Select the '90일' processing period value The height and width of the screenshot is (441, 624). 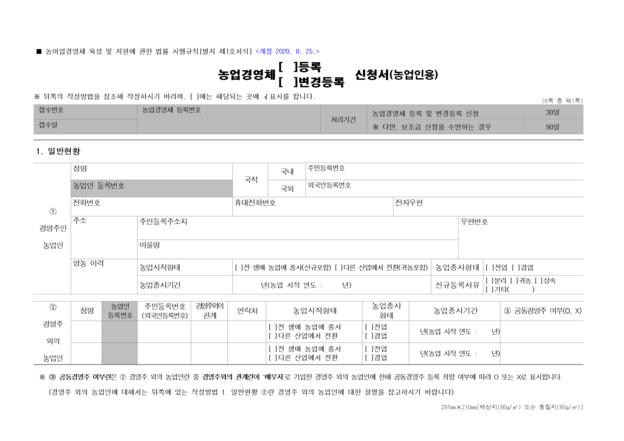pyautogui.click(x=552, y=127)
